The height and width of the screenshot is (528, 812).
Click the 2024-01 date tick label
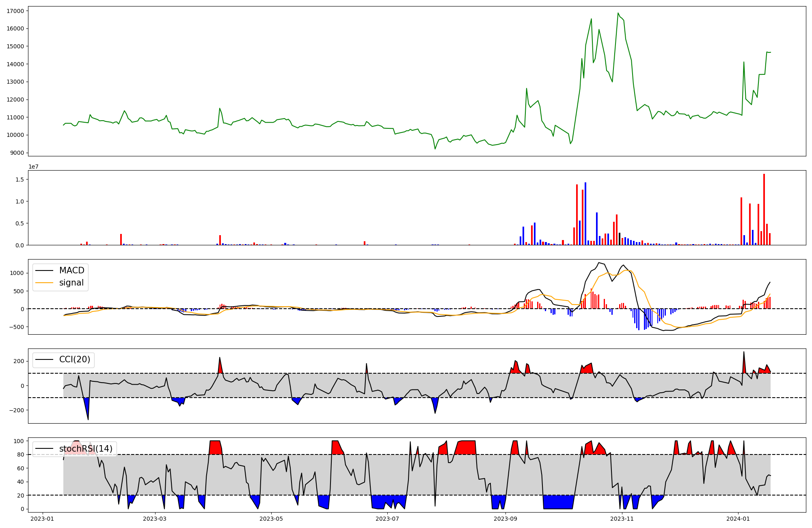[738, 519]
